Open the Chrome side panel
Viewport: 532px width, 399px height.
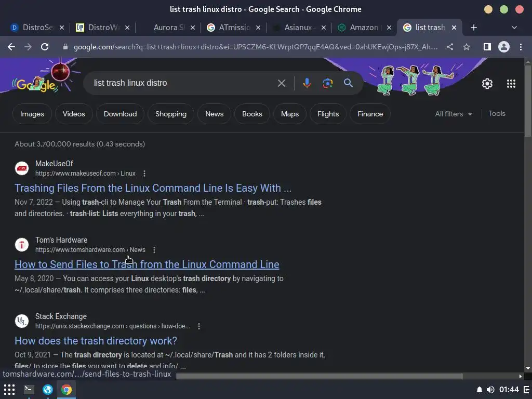tap(487, 47)
